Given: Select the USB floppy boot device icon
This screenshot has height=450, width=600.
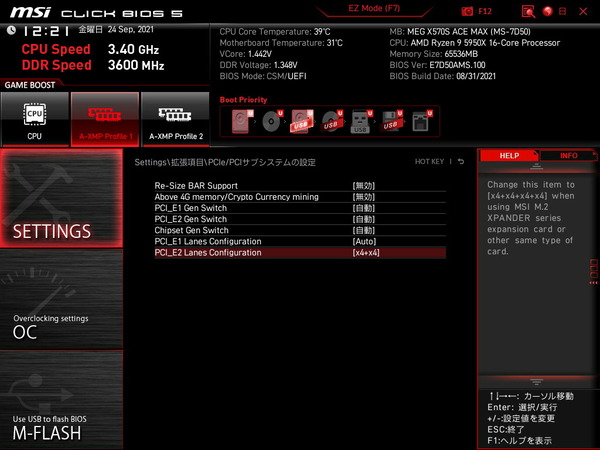Looking at the screenshot, I should [391, 121].
